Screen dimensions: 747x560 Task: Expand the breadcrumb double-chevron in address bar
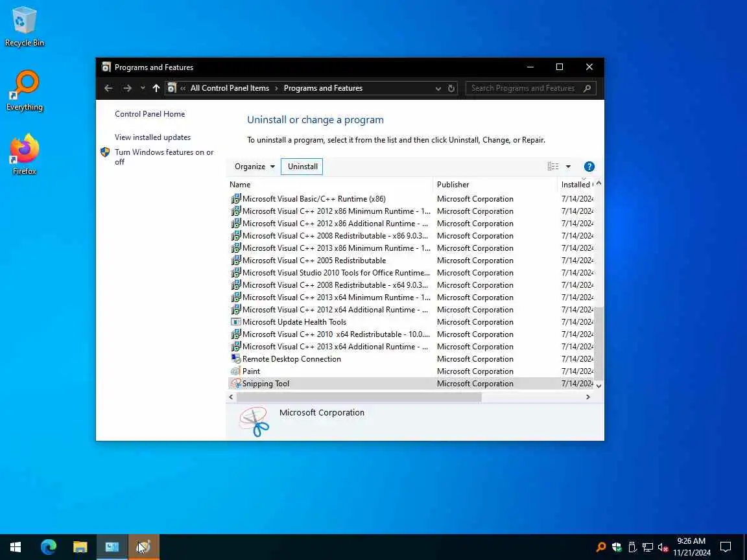[183, 88]
